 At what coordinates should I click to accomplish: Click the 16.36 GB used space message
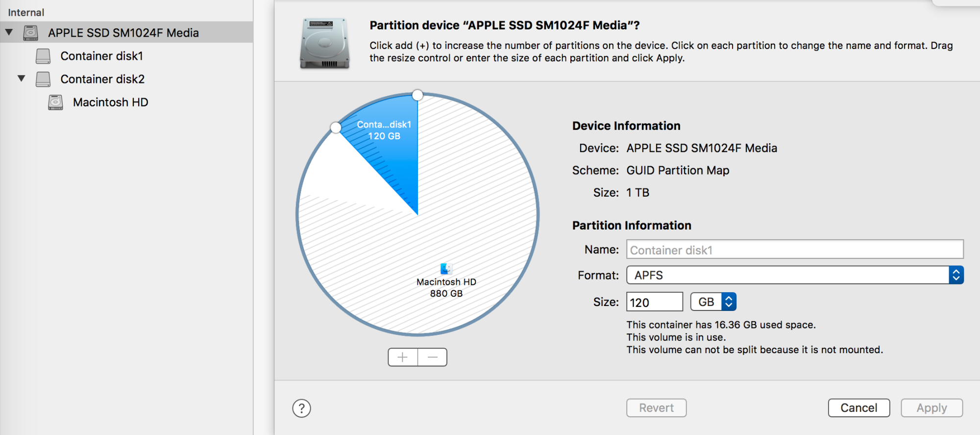[x=721, y=325]
